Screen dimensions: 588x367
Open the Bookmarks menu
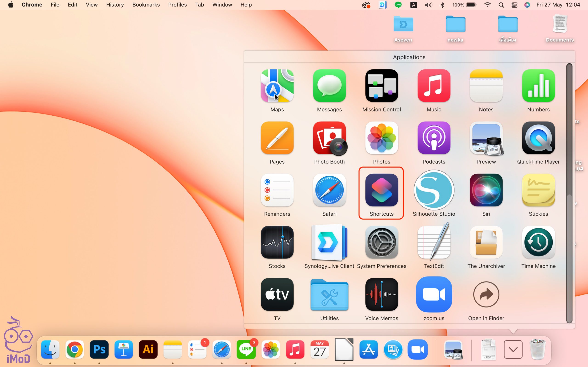pos(146,5)
